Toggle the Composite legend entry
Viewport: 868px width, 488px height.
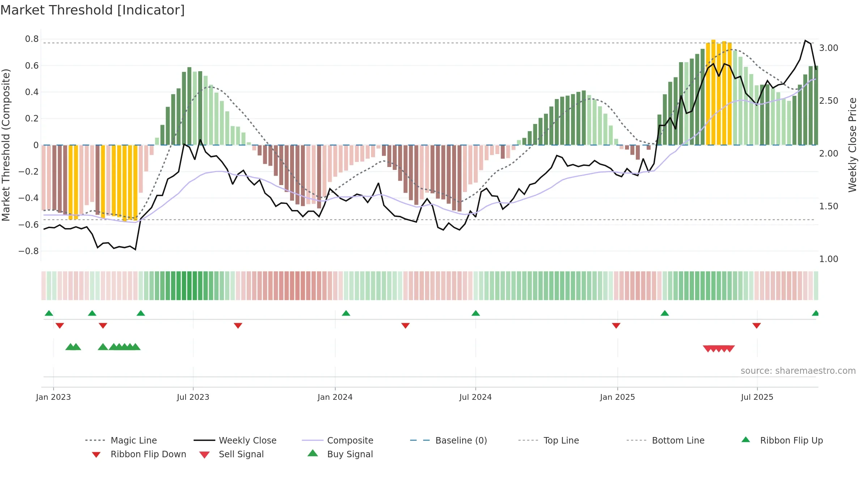(x=337, y=440)
